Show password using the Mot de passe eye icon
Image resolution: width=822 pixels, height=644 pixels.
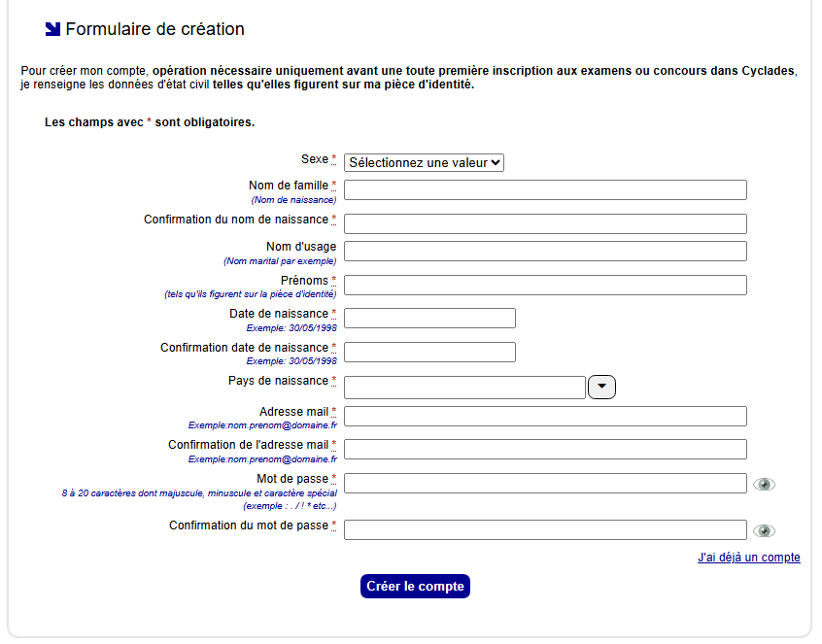pyautogui.click(x=765, y=484)
